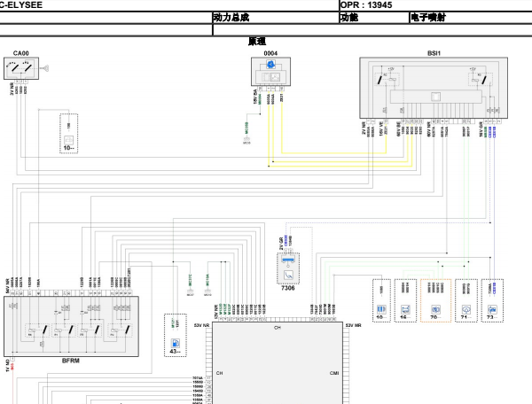The image size is (532, 404).
Task: Click the C-ELYSEE title text
Action: click(21, 5)
